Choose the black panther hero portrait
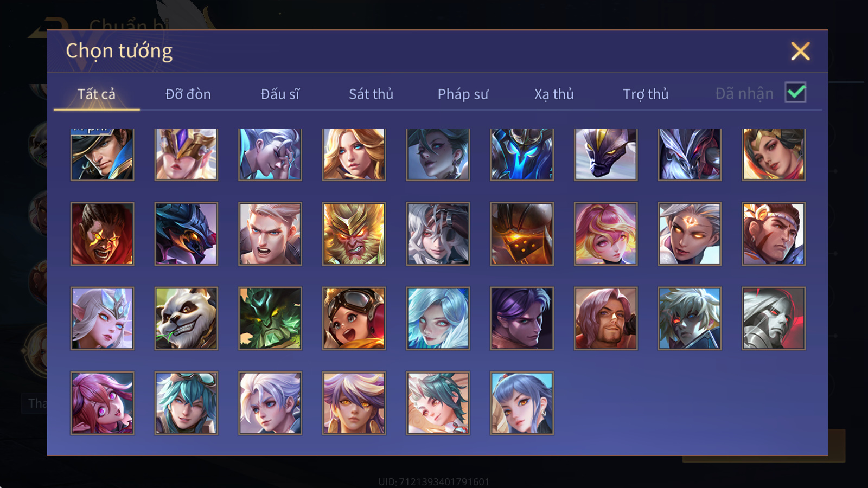 click(x=605, y=154)
